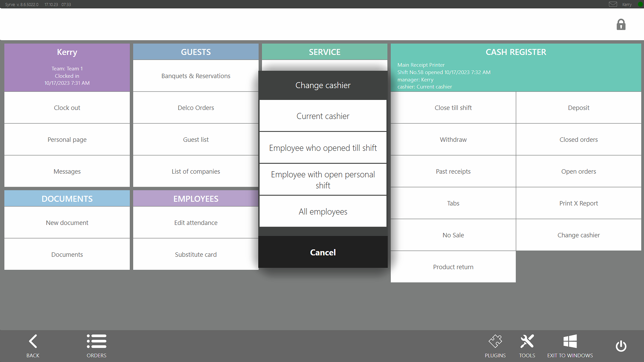Click the Kerry user name in status bar
The height and width of the screenshot is (362, 644).
(x=627, y=4)
